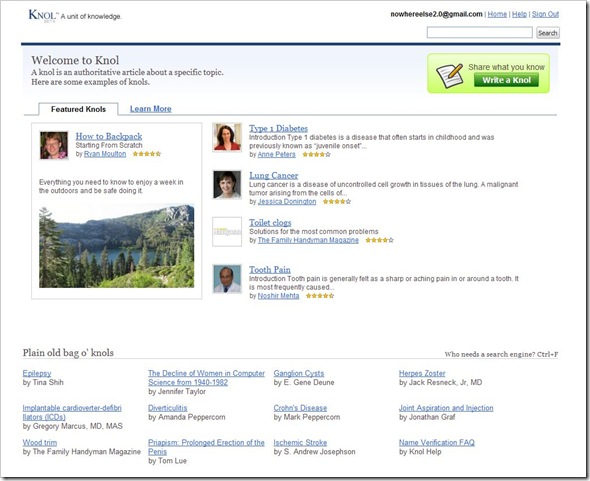Click the Sign Out link
Image resolution: width=590 pixels, height=481 pixels.
[x=545, y=14]
